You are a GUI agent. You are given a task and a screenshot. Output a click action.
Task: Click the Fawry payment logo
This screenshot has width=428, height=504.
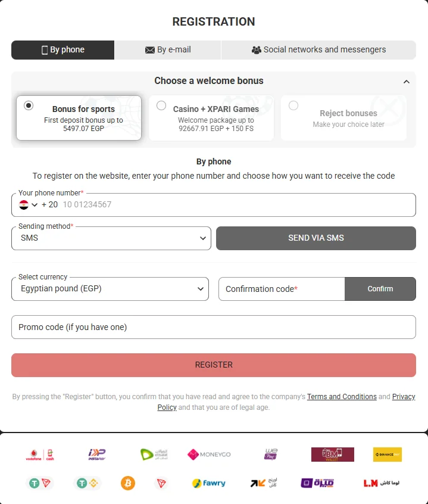pos(209,483)
